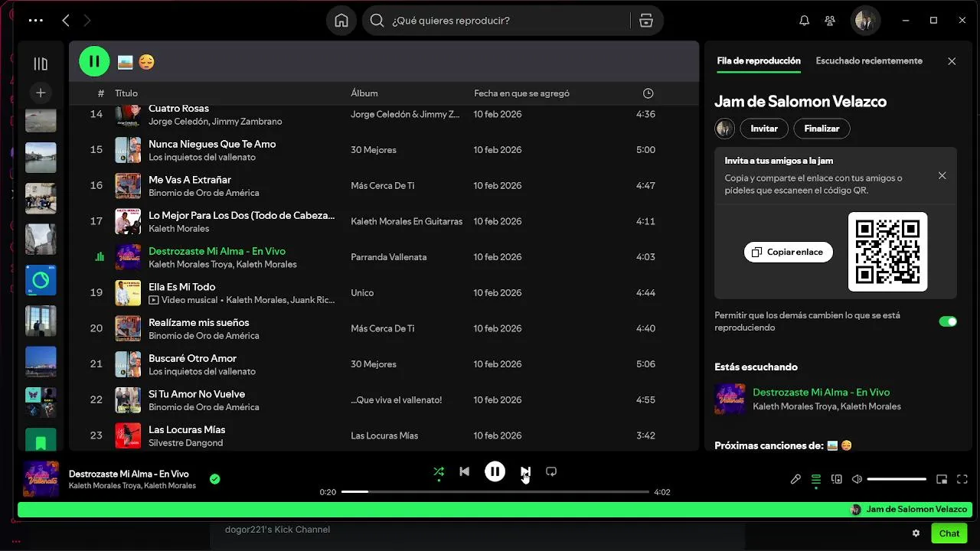
Task: Open the friends activity icon
Action: (830, 21)
